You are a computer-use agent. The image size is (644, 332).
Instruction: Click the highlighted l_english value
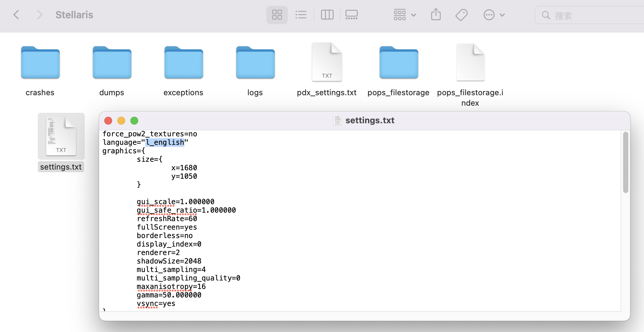[165, 143]
